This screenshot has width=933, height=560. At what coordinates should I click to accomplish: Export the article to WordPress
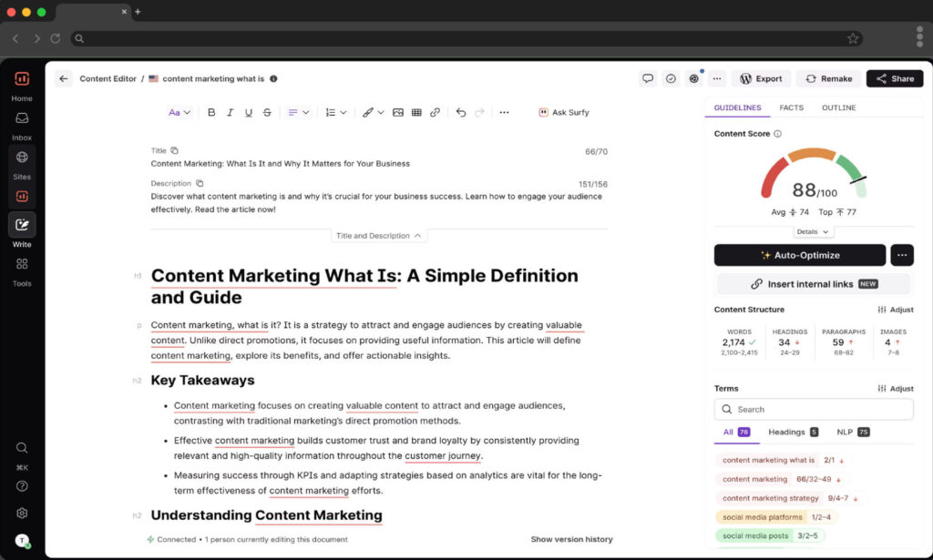pos(761,78)
